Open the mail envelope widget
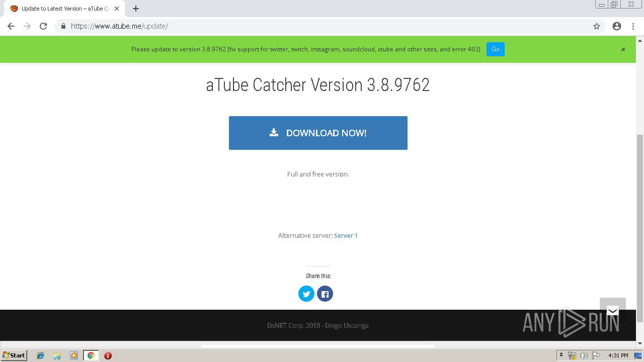This screenshot has width=644, height=362. pyautogui.click(x=613, y=310)
